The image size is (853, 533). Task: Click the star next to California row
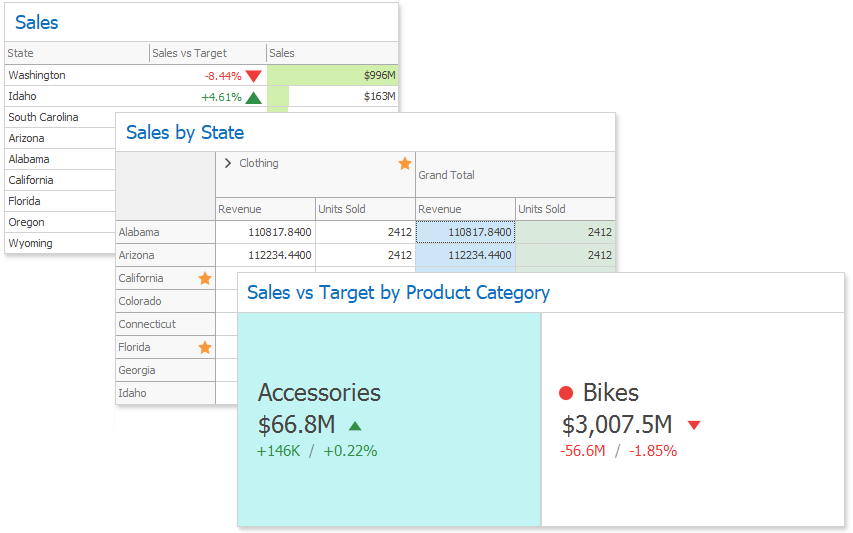(x=205, y=278)
